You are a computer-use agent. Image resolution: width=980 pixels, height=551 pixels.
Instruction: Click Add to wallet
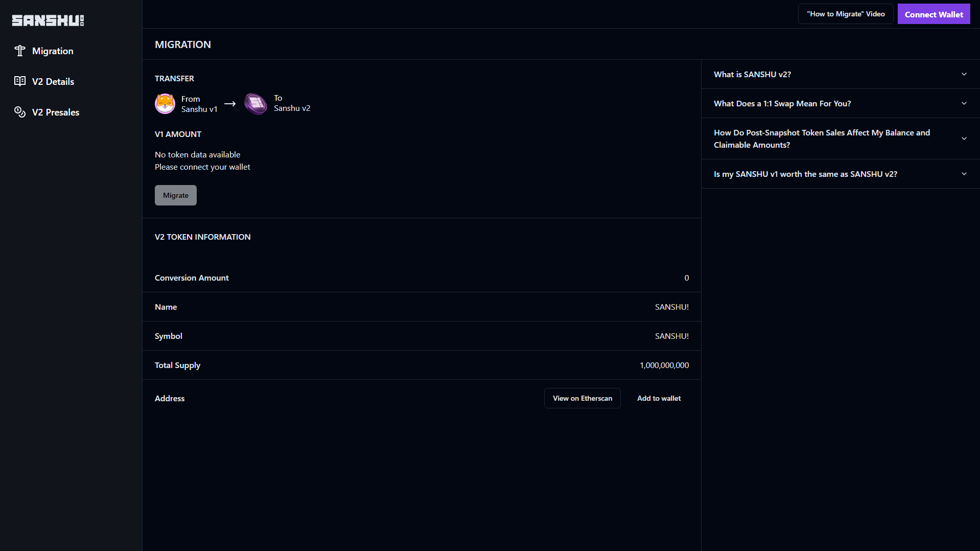(x=659, y=398)
